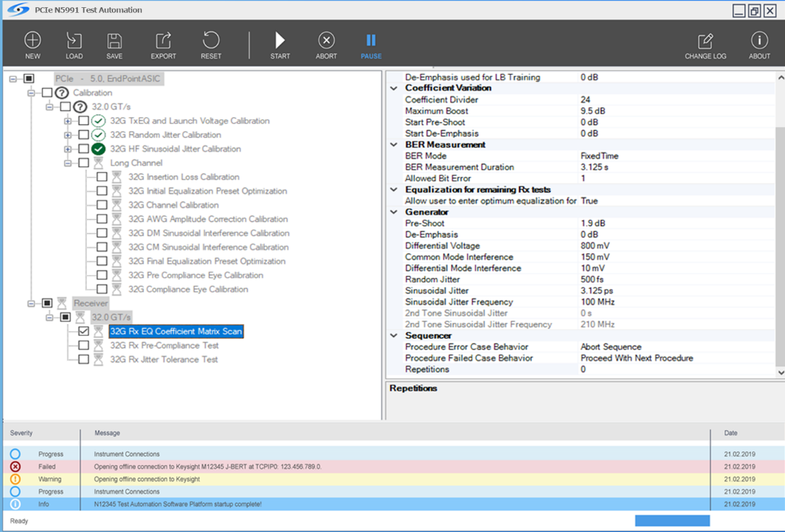The height and width of the screenshot is (532, 785).
Task: Collapse the PCIe root tree node
Action: (13, 78)
